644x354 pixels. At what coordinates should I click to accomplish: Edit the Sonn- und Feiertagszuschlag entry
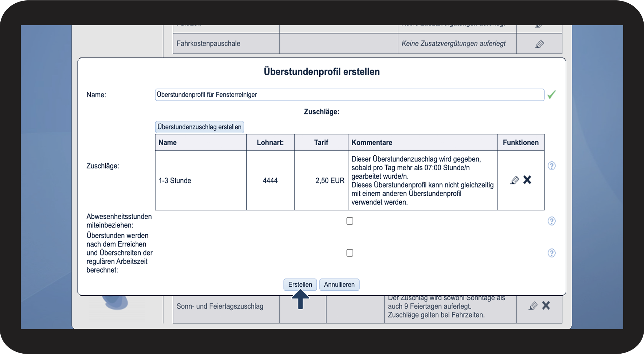pyautogui.click(x=533, y=306)
